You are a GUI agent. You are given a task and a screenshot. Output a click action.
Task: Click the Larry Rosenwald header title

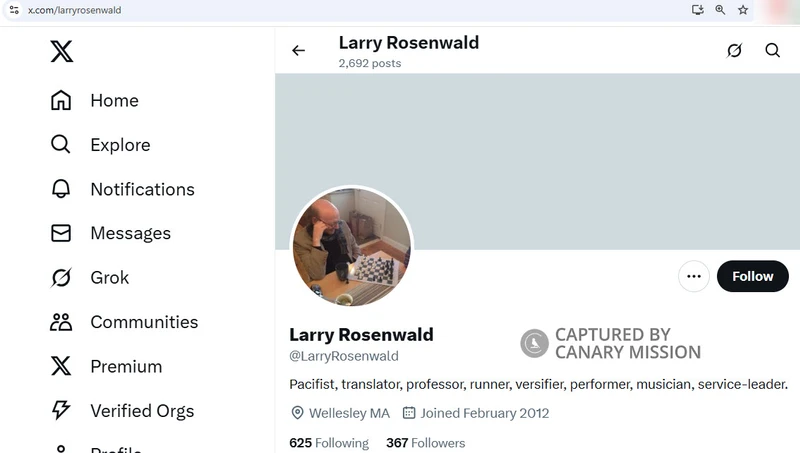409,43
